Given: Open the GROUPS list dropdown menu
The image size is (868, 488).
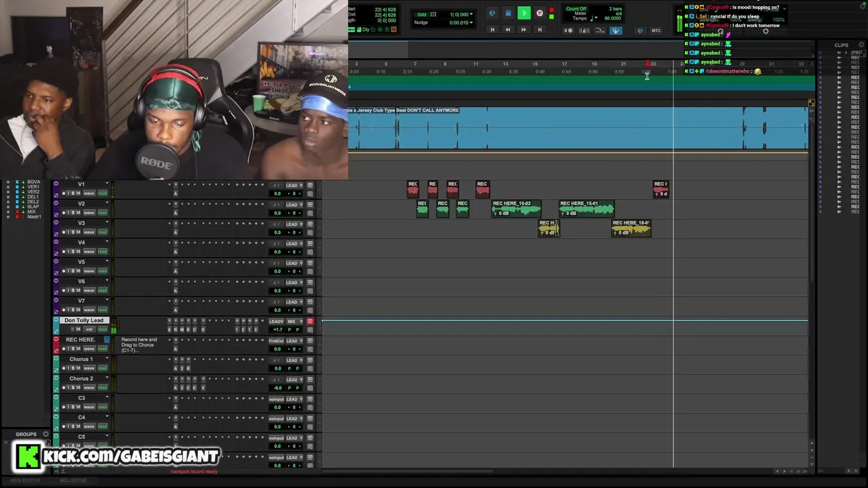Looking at the screenshot, I should (x=46, y=434).
